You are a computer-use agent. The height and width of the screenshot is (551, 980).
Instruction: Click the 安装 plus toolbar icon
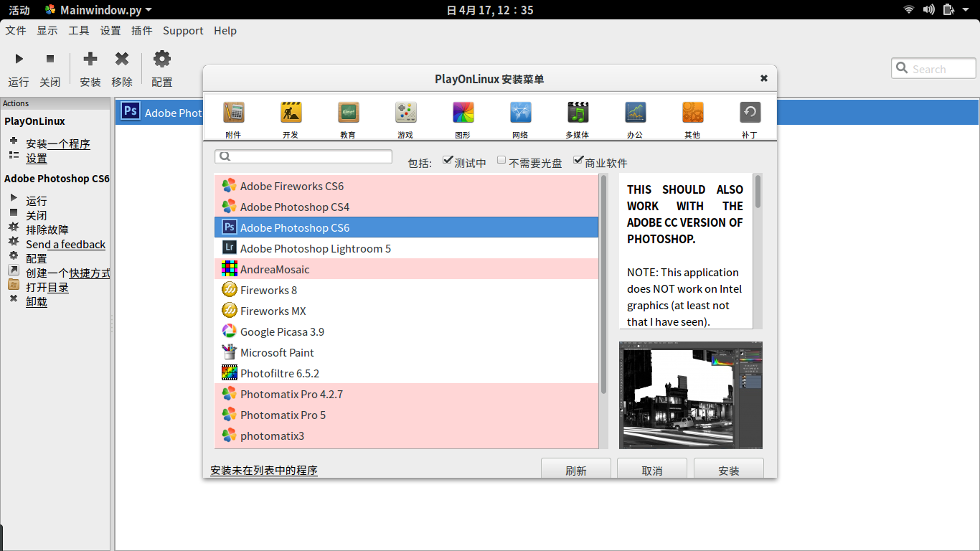(90, 59)
